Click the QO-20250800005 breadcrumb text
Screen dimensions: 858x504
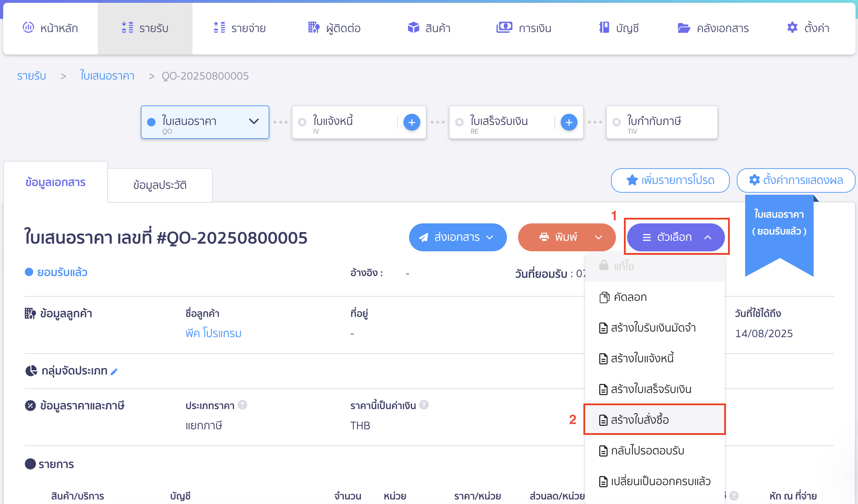pos(205,76)
